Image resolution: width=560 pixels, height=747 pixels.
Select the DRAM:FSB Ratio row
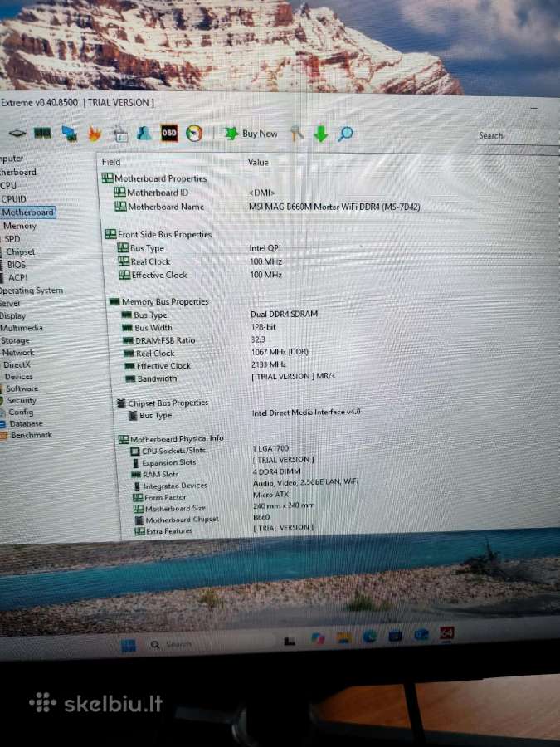(x=159, y=340)
